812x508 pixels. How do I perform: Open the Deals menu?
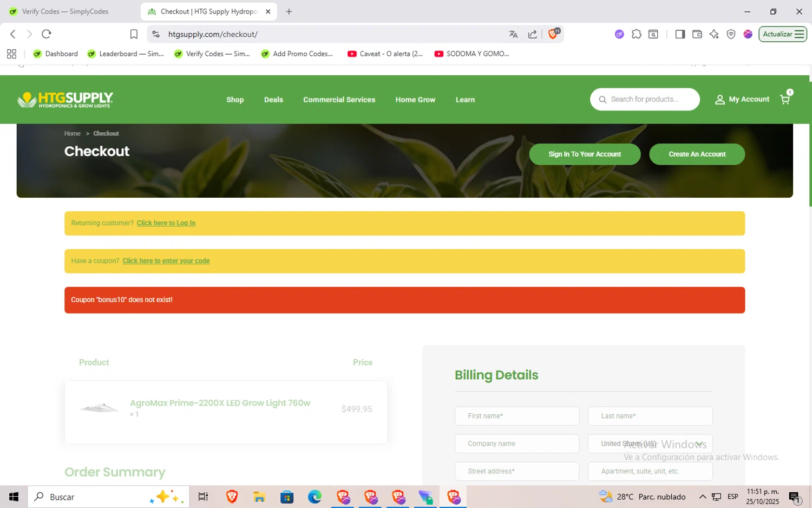(x=273, y=100)
